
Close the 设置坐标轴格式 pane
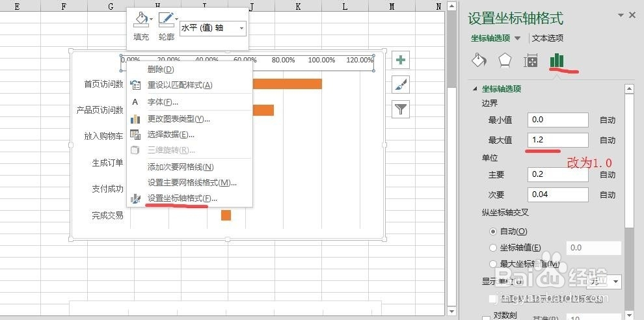click(x=632, y=15)
